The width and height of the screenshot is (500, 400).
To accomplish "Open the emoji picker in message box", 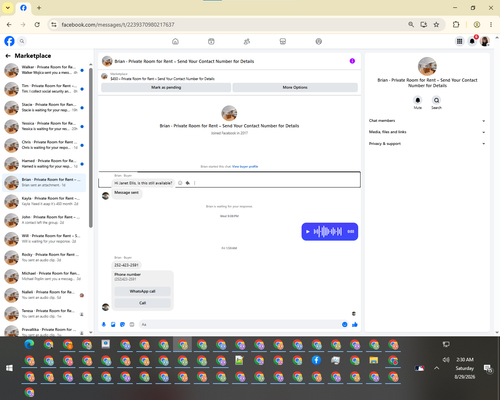I will 345,324.
